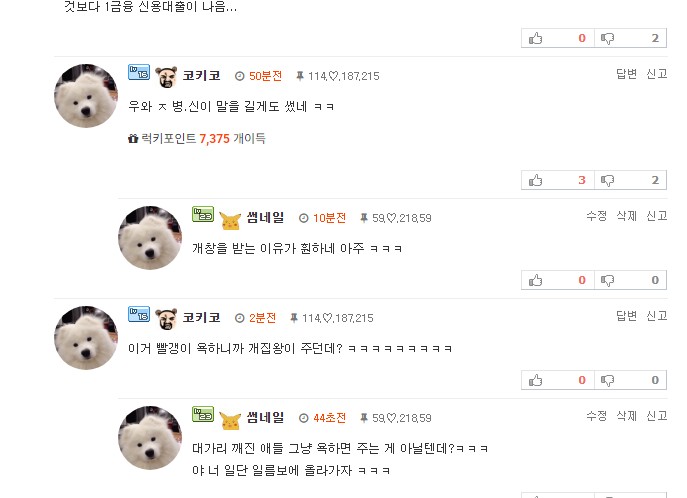Edit (수정) 썸네일's 44초전 reply
The image size is (687, 498).
pos(596,416)
